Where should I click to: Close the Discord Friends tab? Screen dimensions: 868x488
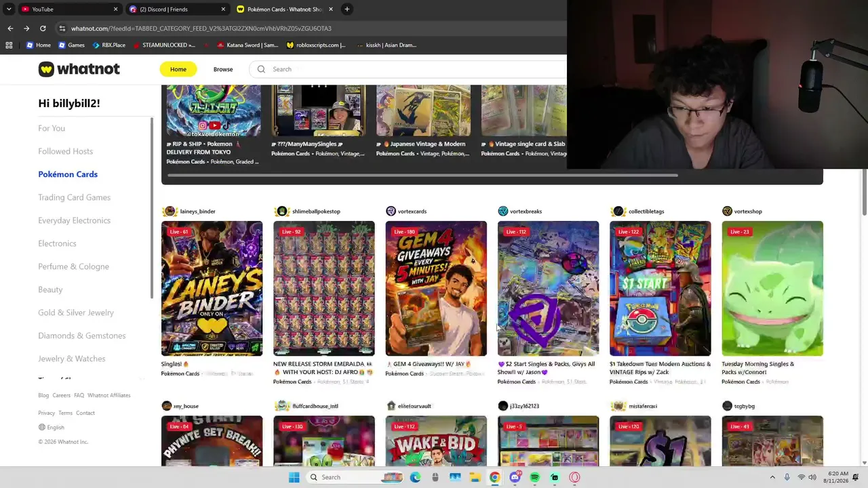pos(223,9)
